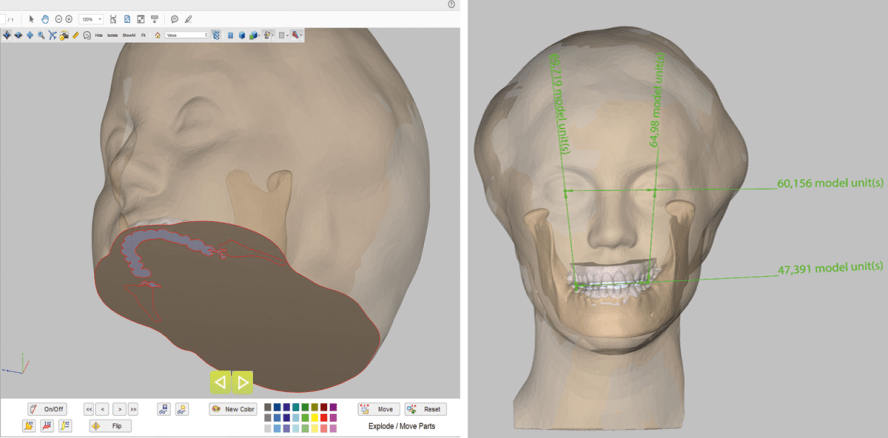Click ShowAll in the 3D toolbar
Viewport: 888px width, 438px height.
click(128, 35)
